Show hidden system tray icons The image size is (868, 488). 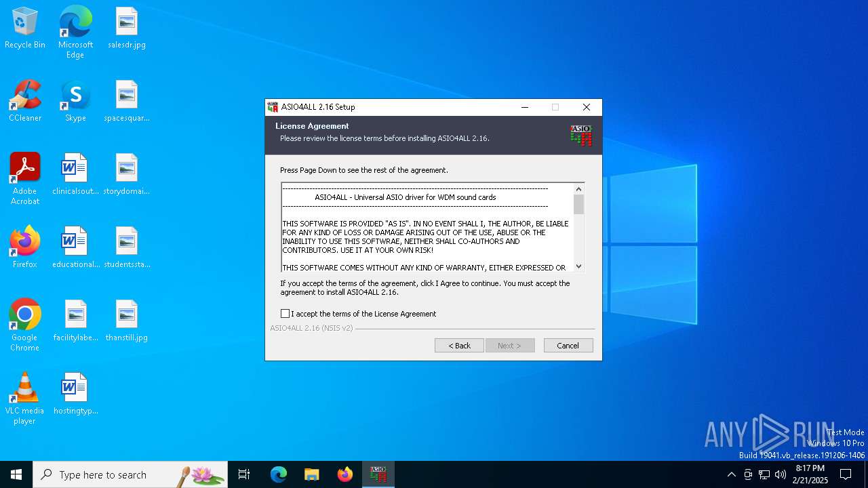pyautogui.click(x=731, y=474)
